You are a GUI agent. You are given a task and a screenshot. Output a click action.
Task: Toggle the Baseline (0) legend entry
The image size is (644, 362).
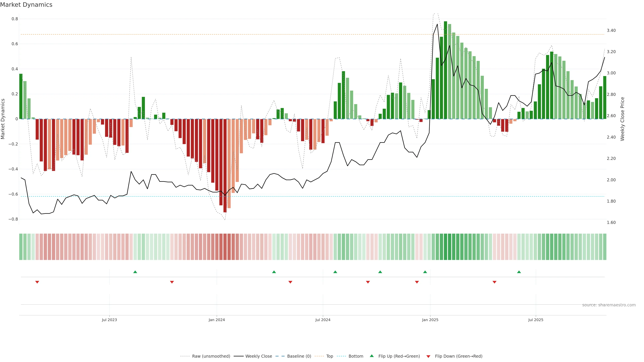click(x=299, y=356)
